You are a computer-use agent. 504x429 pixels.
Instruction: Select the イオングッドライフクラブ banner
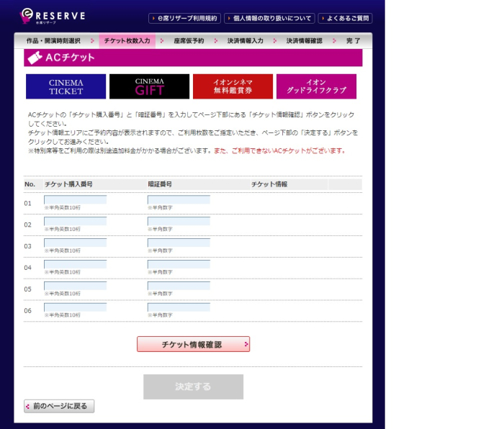tap(316, 86)
